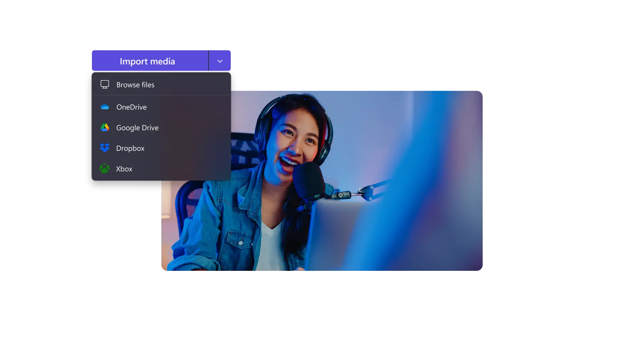Select Dropbox from the import options
The height and width of the screenshot is (362, 644).
coord(130,148)
